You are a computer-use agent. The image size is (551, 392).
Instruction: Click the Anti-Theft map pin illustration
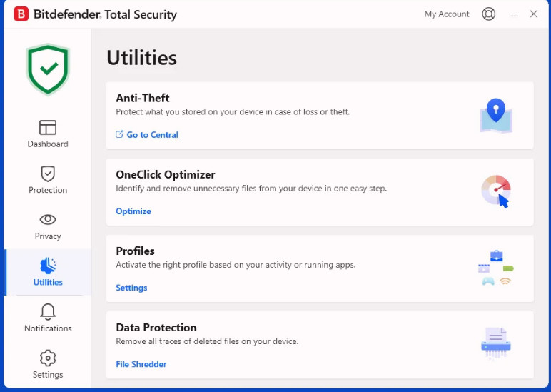tap(496, 115)
